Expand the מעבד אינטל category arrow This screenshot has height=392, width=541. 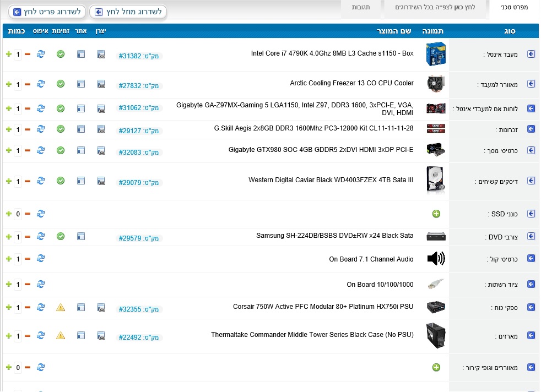(531, 54)
